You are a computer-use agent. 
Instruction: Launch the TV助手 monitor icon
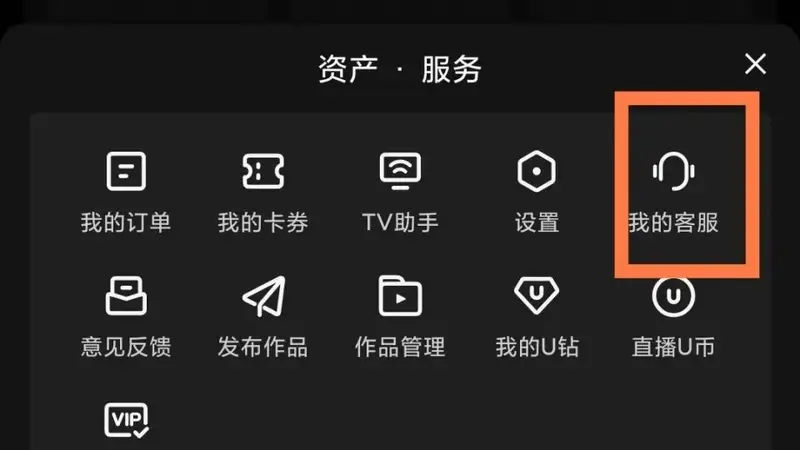coord(400,171)
